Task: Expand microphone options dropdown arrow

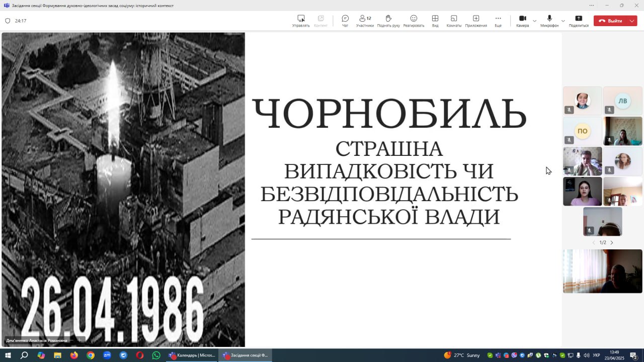Action: tap(563, 21)
